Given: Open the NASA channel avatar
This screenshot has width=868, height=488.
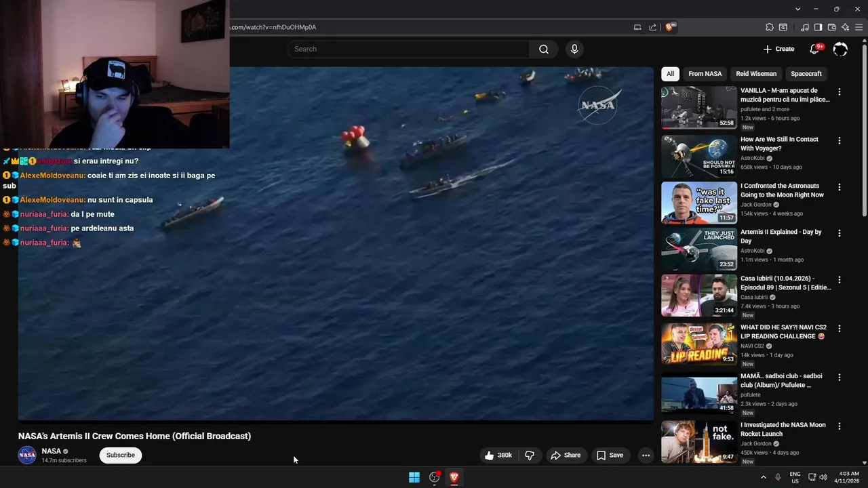Looking at the screenshot, I should [x=27, y=455].
